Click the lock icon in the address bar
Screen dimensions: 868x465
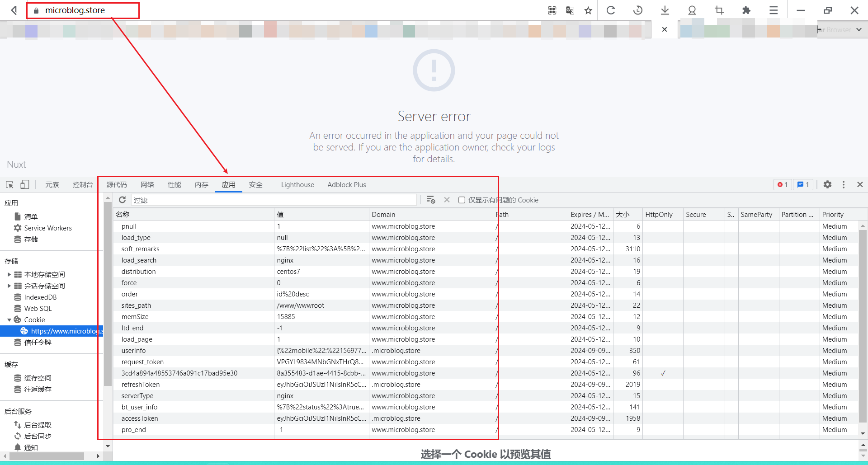(x=37, y=10)
